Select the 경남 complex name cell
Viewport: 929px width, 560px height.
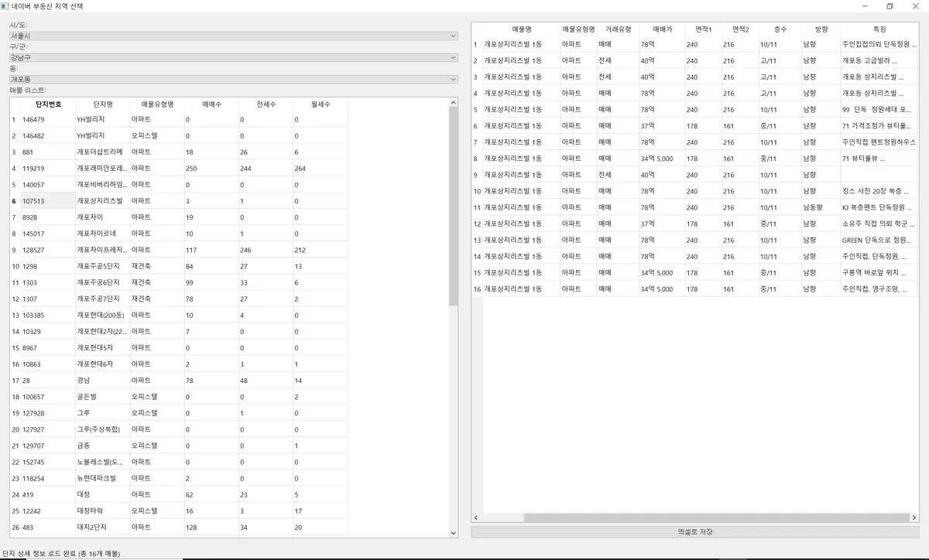tap(102, 381)
